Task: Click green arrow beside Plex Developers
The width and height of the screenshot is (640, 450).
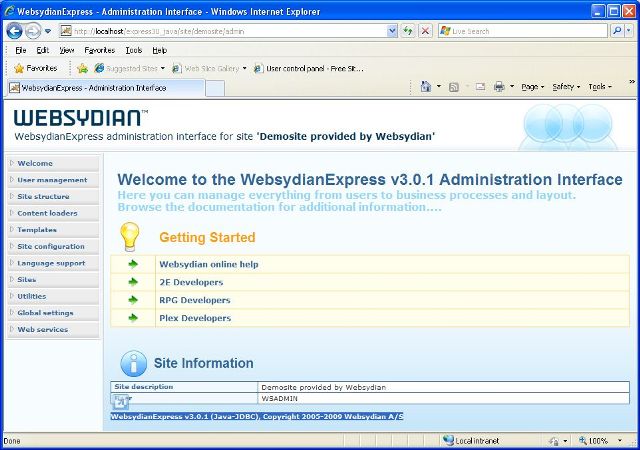Action: point(133,318)
